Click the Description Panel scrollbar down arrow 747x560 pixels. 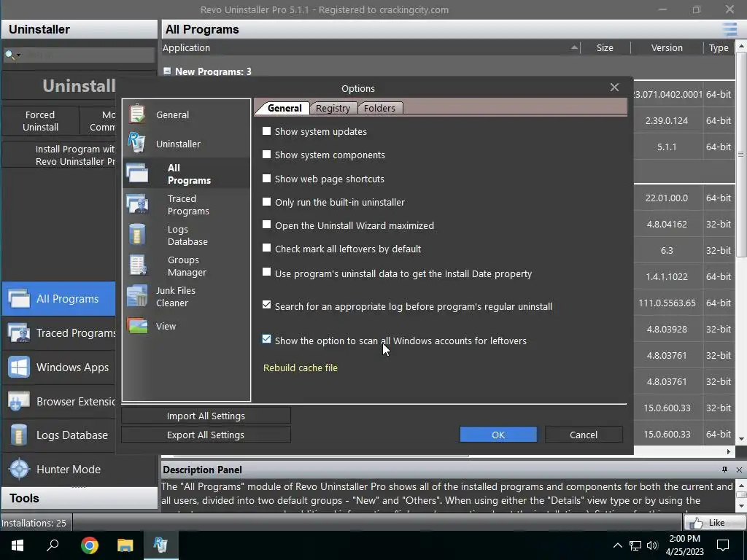pyautogui.click(x=741, y=506)
